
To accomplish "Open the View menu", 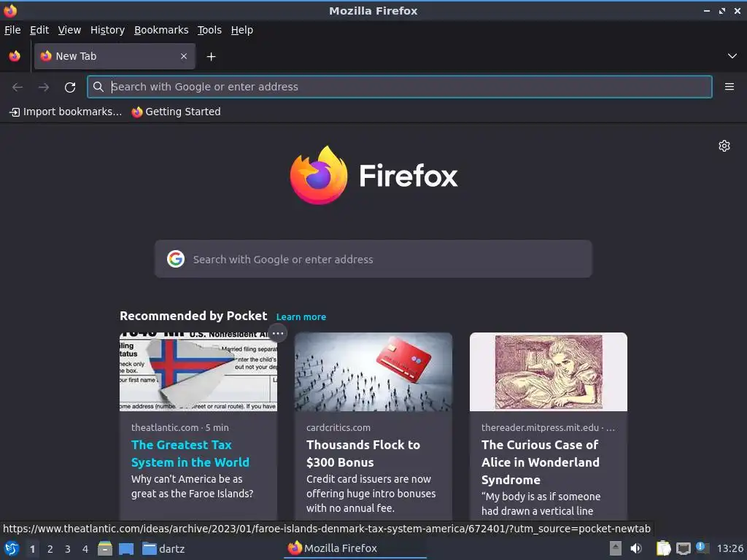I will 69,30.
